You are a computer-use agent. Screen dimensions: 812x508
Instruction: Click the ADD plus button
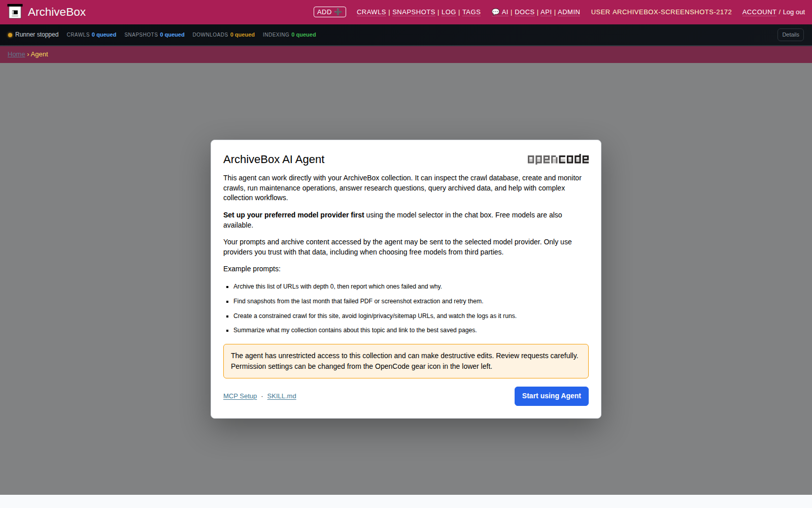point(329,12)
